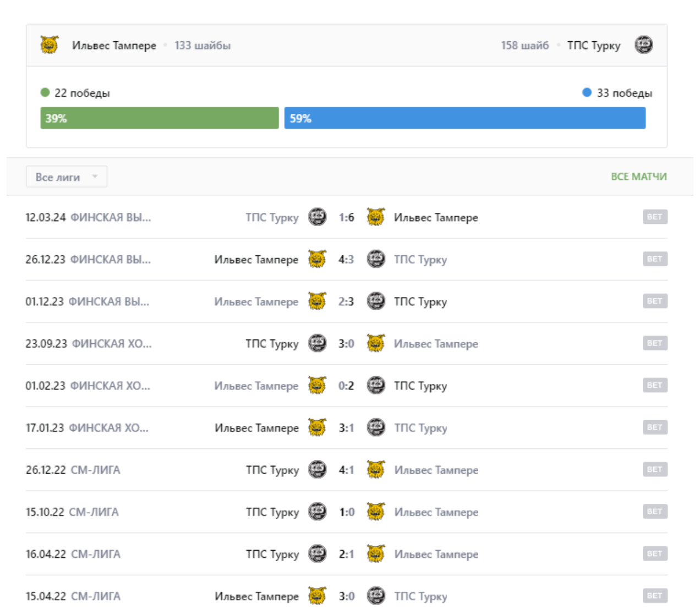Click Ильвес logo in 26.12.23 match row

click(x=317, y=259)
